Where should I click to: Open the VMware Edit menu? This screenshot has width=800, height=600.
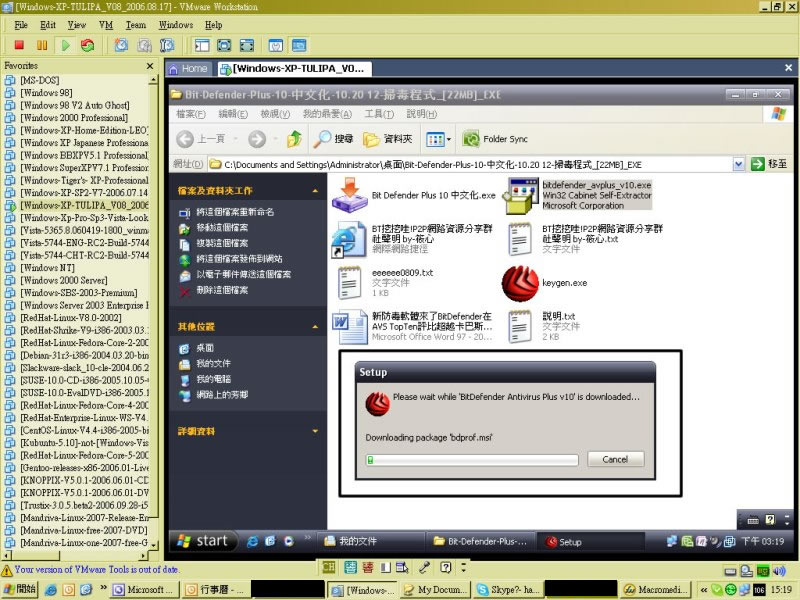[48, 25]
